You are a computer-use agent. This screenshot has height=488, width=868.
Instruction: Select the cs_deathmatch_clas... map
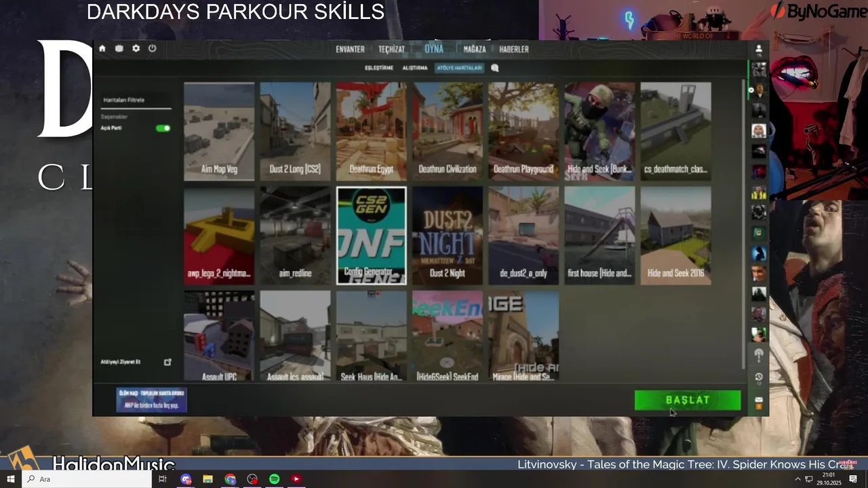point(676,131)
